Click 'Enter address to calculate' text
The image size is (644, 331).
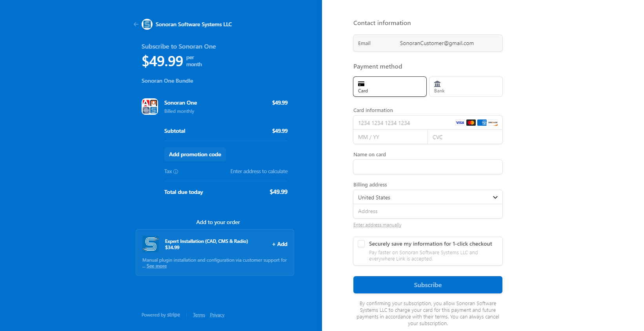coord(259,172)
